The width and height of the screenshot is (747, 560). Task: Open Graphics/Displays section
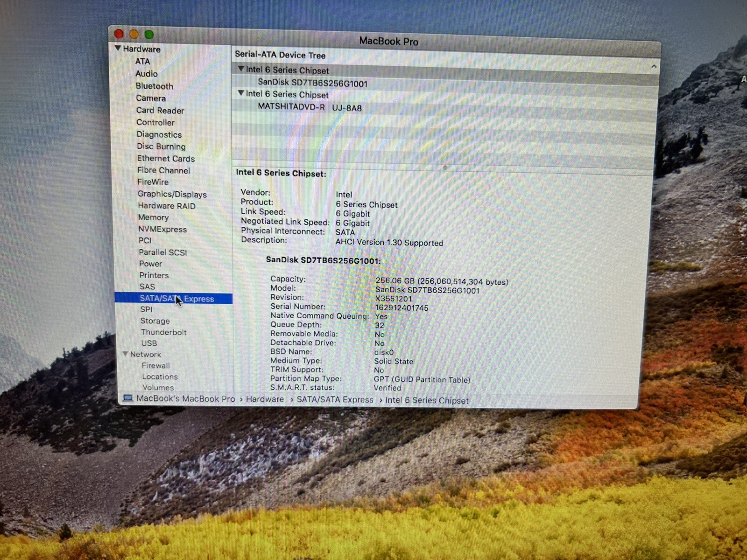[172, 194]
